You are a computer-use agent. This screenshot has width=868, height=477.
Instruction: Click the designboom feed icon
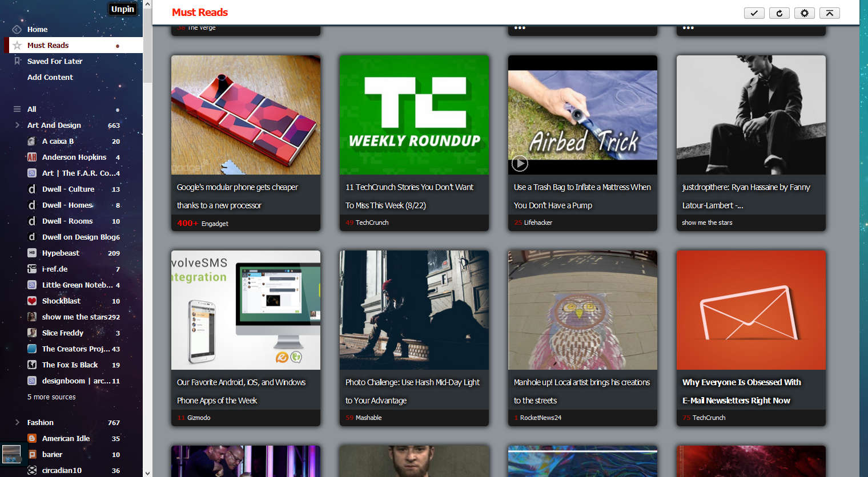tap(32, 381)
